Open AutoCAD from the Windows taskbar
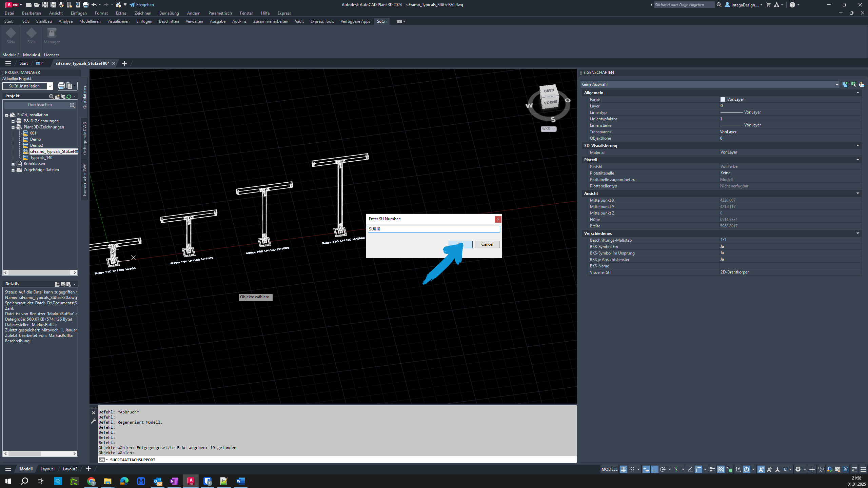 [191, 481]
